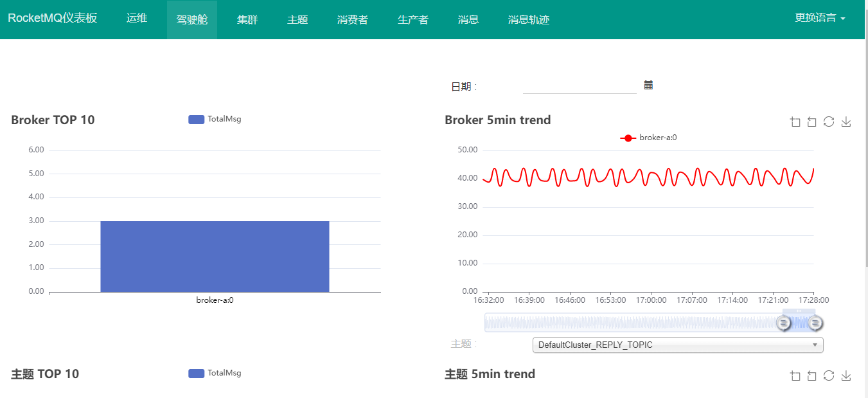This screenshot has width=868, height=398.
Task: Enable area zoom on 主题 5min trend
Action: (x=795, y=376)
